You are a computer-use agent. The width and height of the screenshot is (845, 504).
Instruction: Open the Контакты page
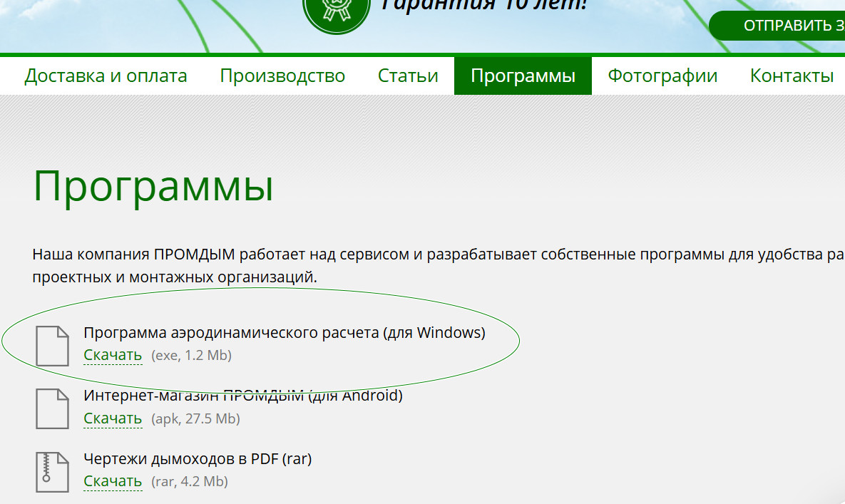pos(792,76)
